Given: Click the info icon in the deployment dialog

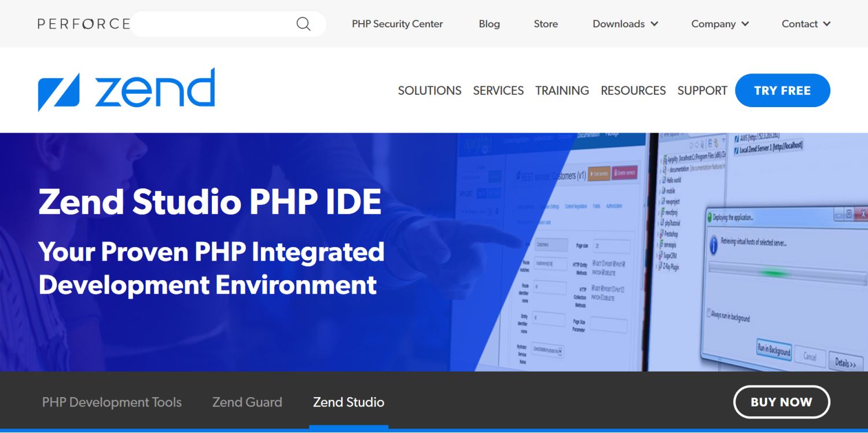Looking at the screenshot, I should (713, 244).
